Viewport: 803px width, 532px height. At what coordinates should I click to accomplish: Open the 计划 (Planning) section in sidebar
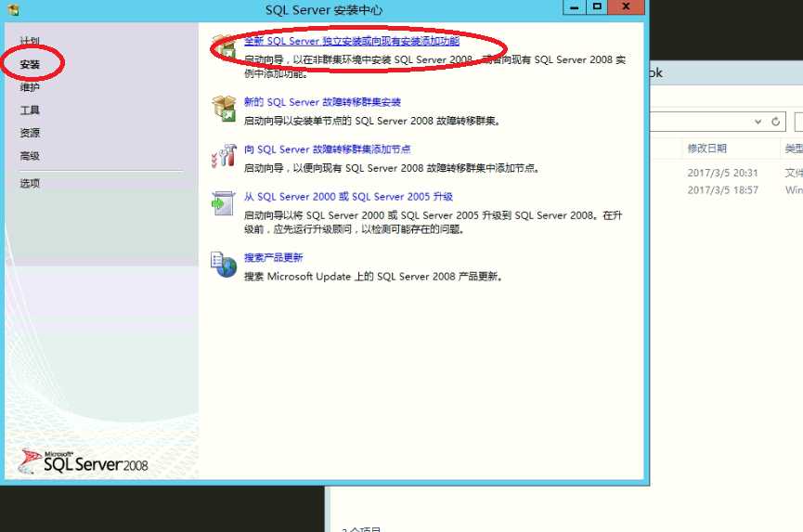point(30,41)
